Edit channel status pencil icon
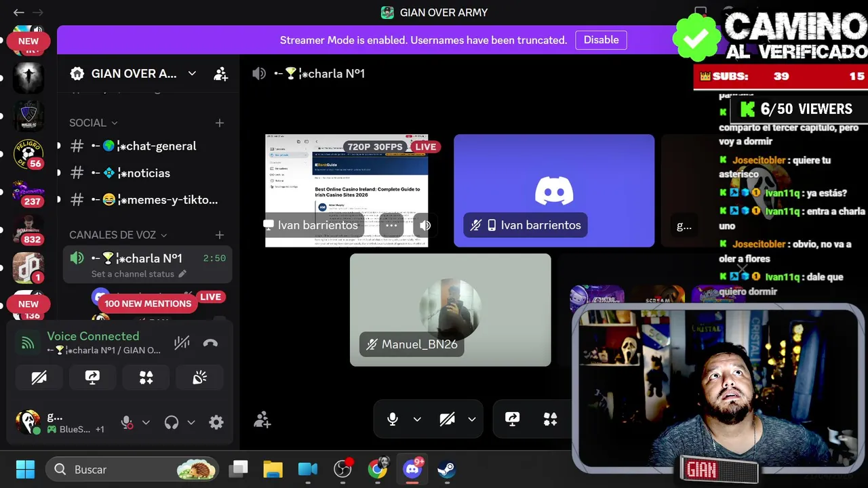 (x=182, y=274)
